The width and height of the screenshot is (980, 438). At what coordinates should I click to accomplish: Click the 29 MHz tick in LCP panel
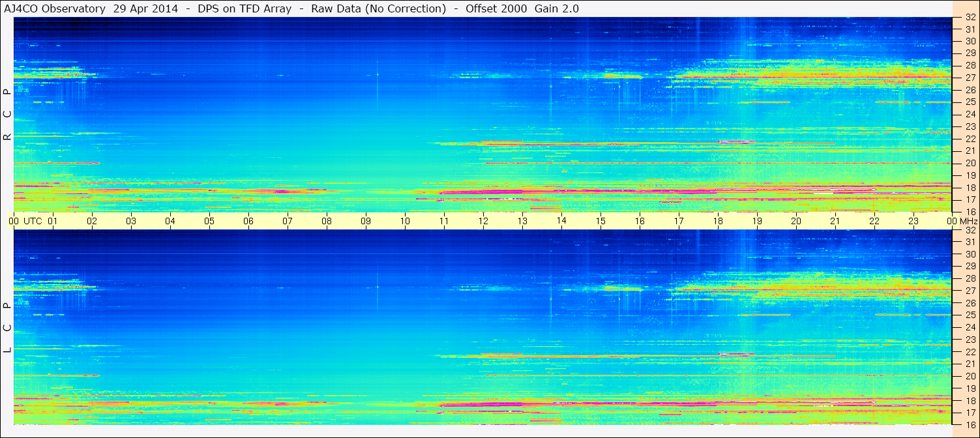(970, 267)
